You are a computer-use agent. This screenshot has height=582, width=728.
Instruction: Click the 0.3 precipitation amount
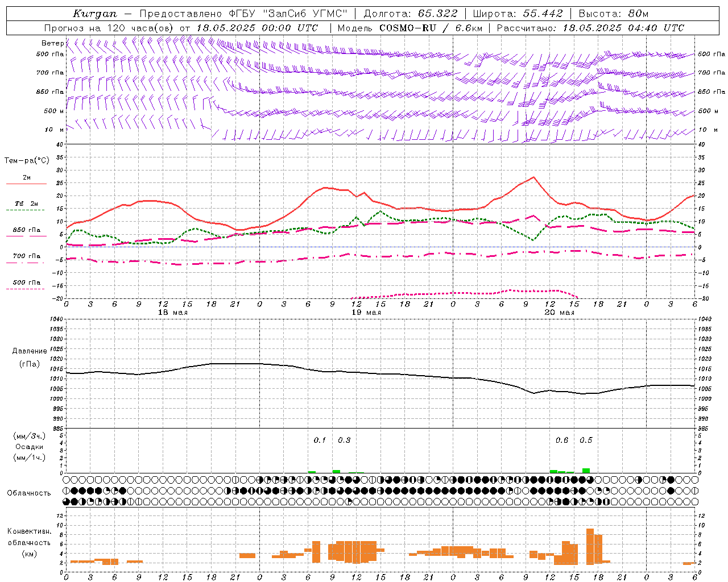tap(344, 440)
